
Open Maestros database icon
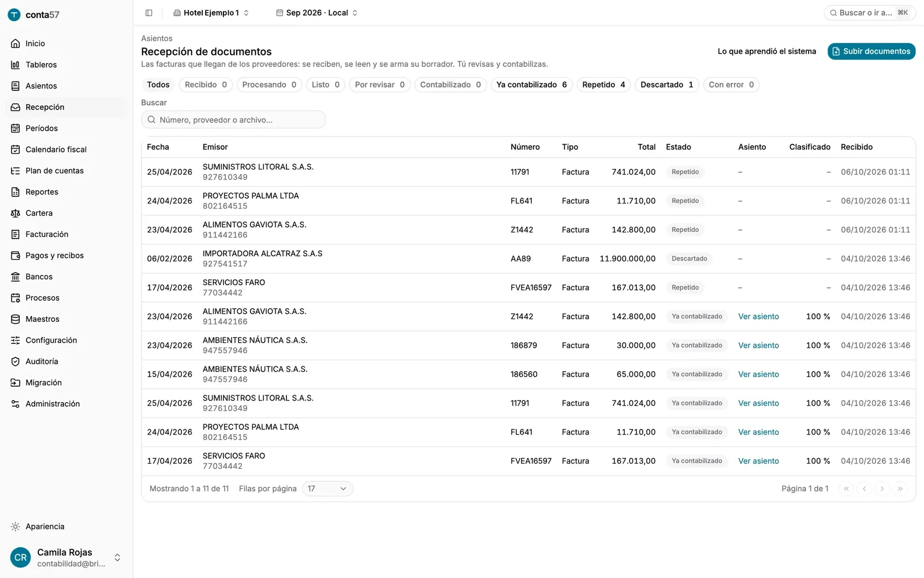[x=16, y=319]
